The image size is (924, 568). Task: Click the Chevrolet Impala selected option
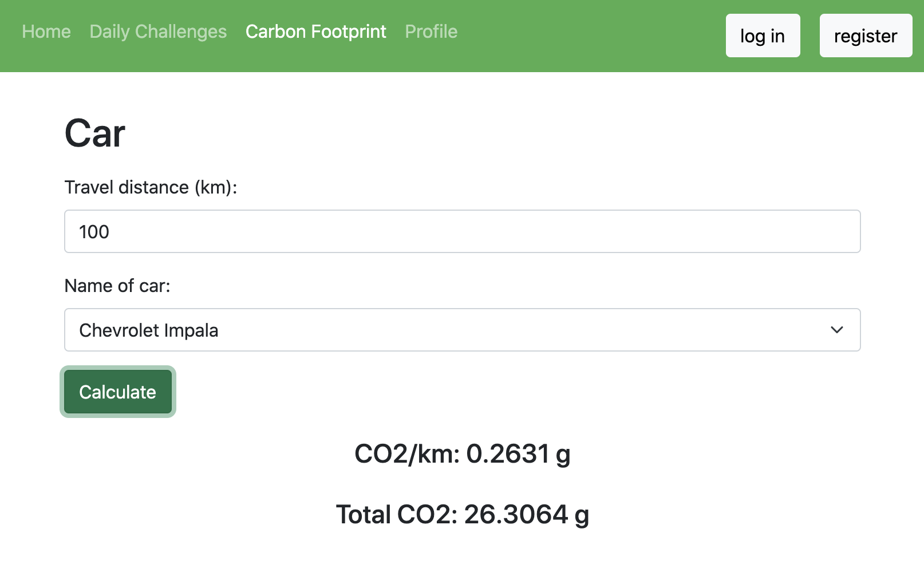(x=149, y=330)
